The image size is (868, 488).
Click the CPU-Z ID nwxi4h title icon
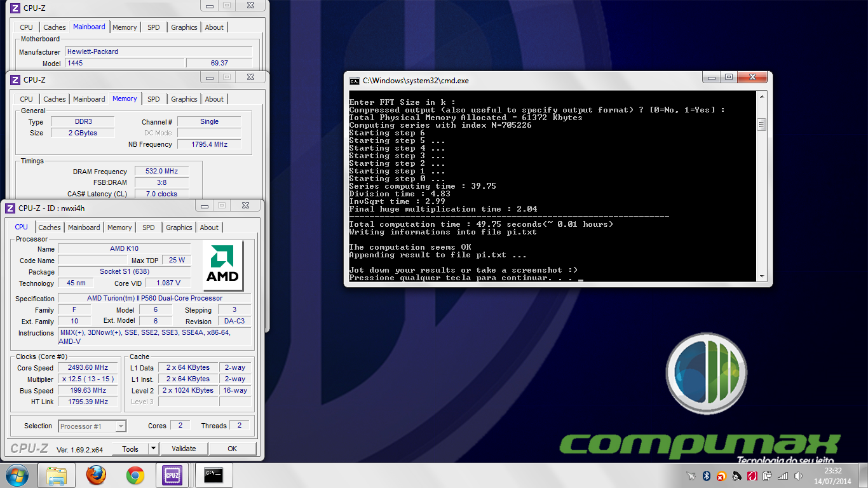pyautogui.click(x=10, y=208)
